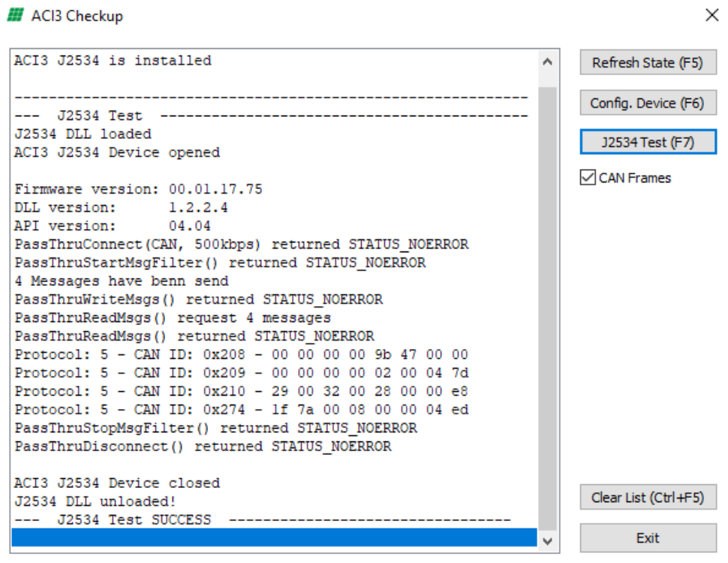Click the DLL version log entry

point(113,207)
